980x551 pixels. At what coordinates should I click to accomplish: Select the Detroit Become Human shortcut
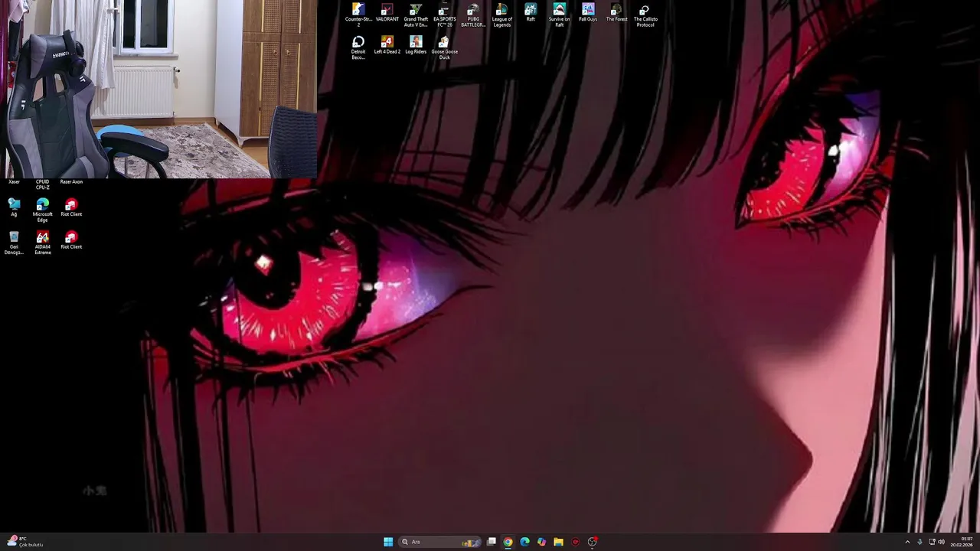click(358, 47)
